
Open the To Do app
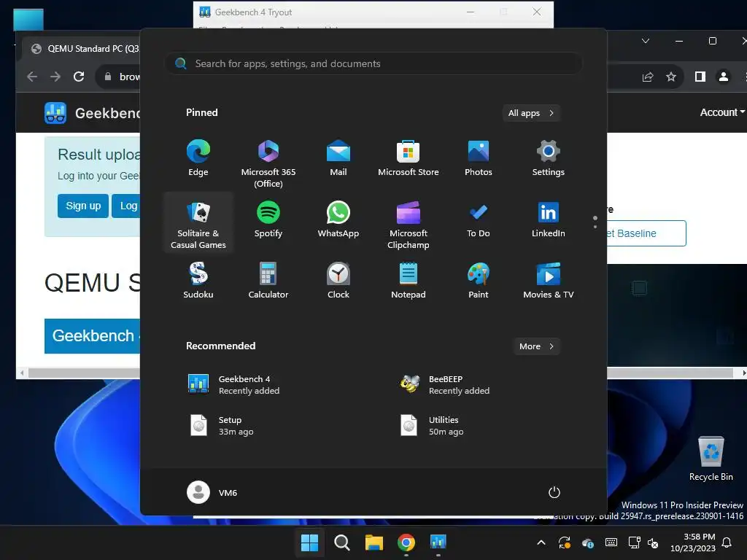(x=479, y=219)
